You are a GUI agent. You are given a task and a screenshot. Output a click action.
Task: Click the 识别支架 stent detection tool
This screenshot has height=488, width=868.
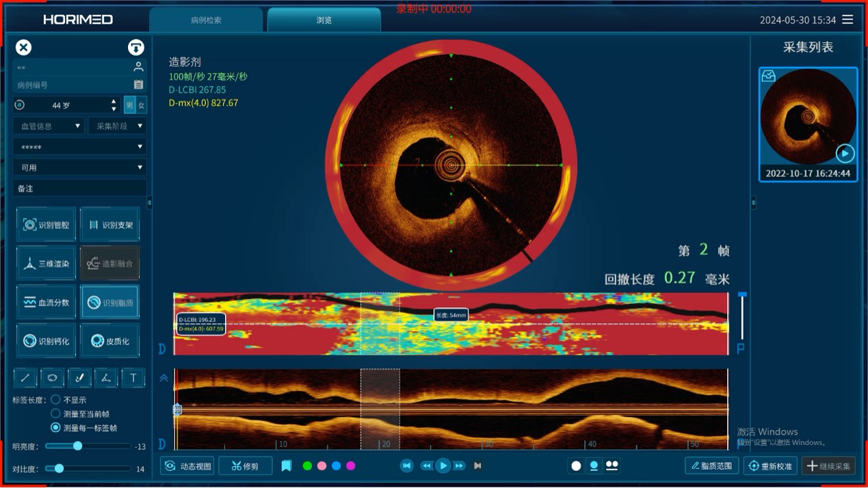(x=109, y=225)
